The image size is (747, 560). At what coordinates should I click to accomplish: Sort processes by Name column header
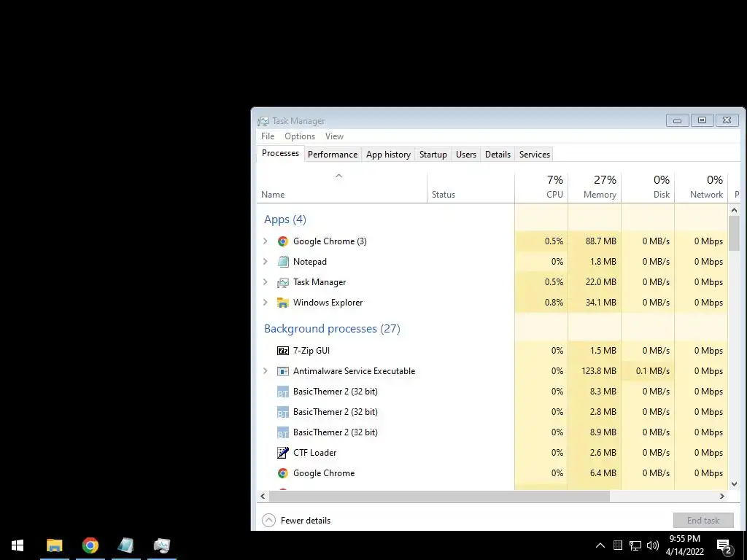tap(341, 187)
